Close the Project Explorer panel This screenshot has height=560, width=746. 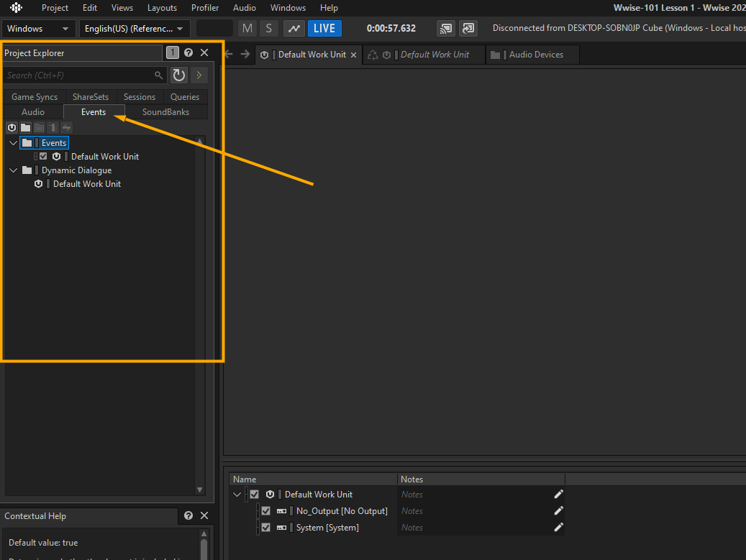204,52
